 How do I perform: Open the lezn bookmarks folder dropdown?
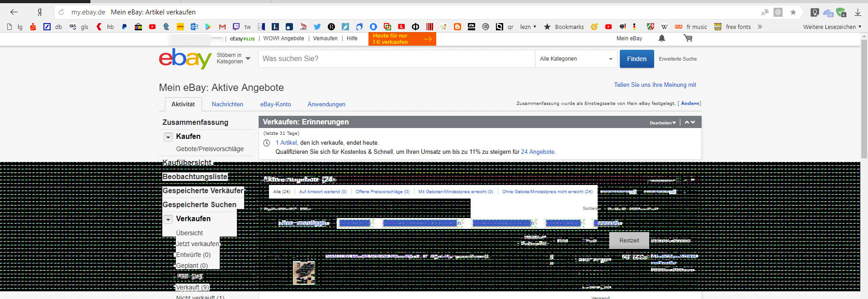click(x=528, y=27)
